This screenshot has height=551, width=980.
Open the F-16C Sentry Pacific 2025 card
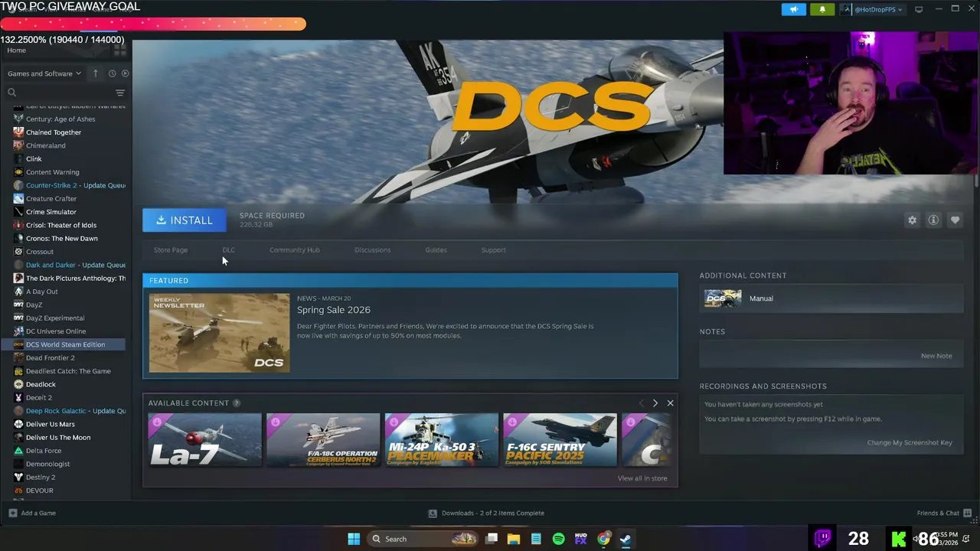tap(560, 440)
